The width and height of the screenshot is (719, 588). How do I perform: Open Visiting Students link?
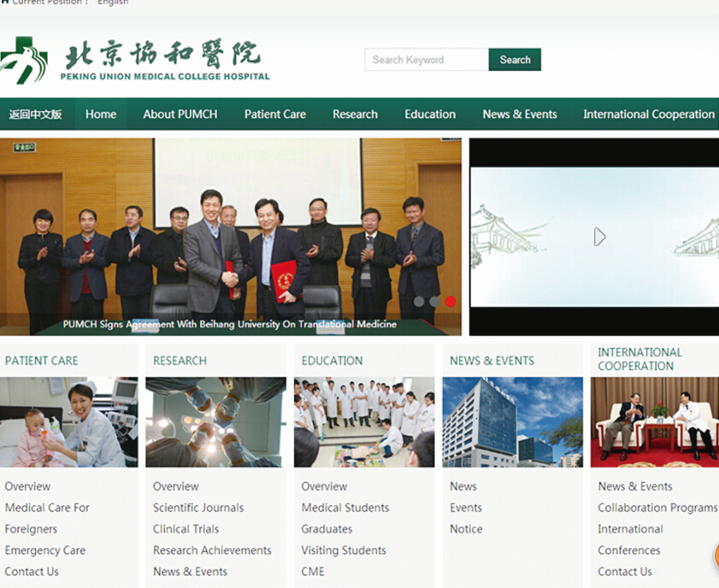click(x=344, y=550)
